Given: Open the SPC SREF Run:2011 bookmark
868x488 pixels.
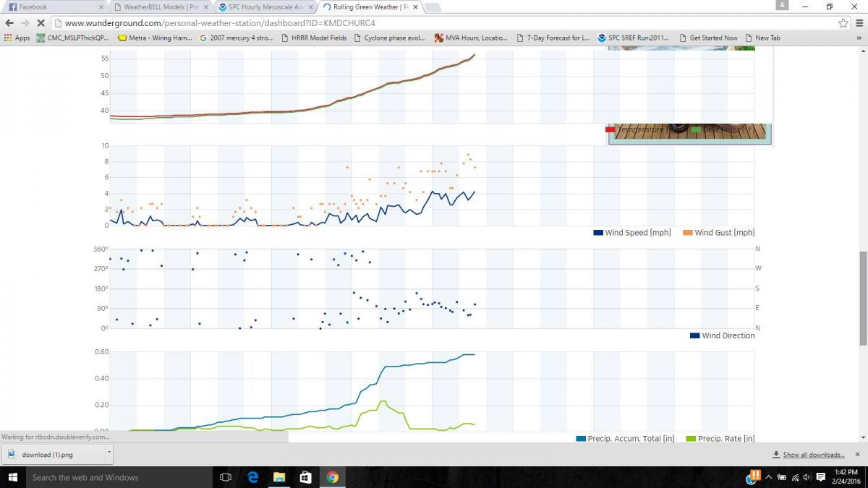Looking at the screenshot, I should [634, 38].
